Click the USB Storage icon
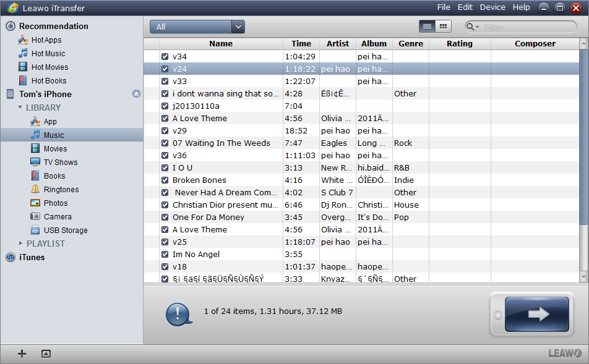589x364 pixels. [35, 230]
